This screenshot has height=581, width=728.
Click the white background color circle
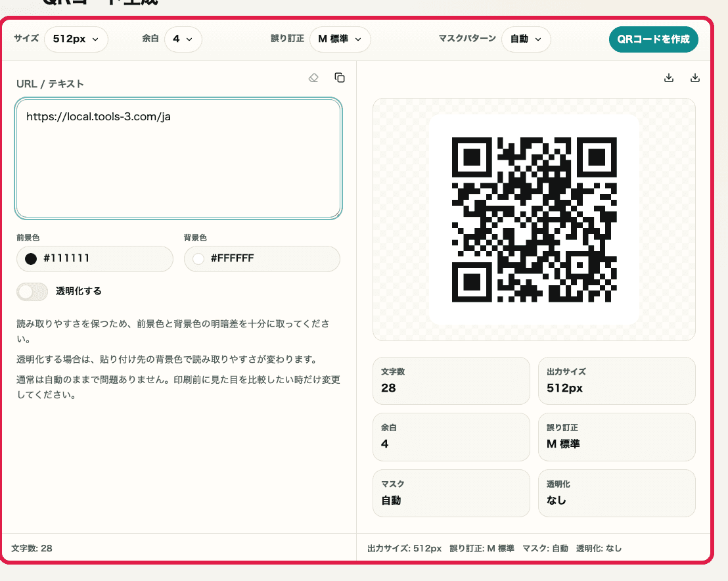(198, 258)
